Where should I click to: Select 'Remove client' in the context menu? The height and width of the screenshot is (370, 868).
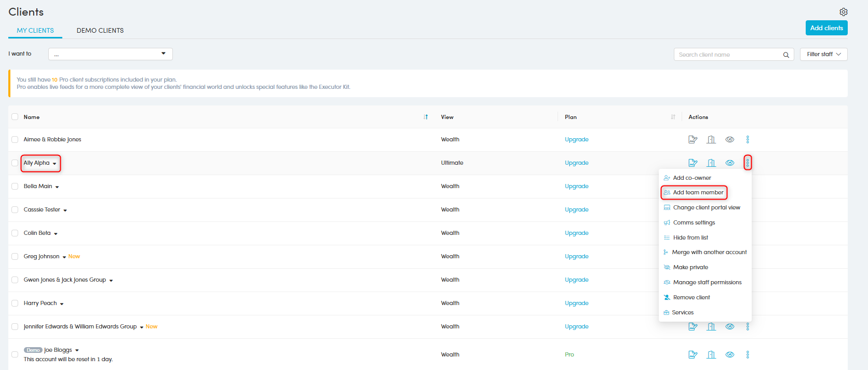point(691,297)
